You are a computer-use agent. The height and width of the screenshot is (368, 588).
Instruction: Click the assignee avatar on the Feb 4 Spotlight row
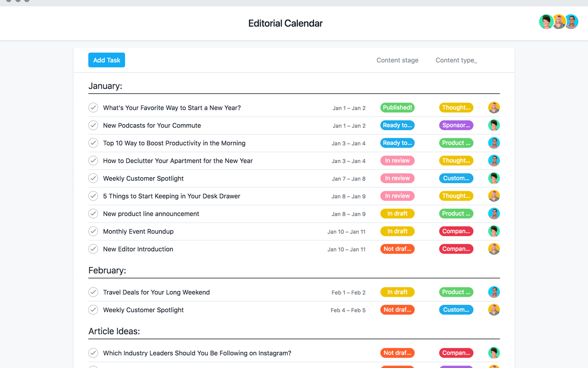tap(494, 310)
